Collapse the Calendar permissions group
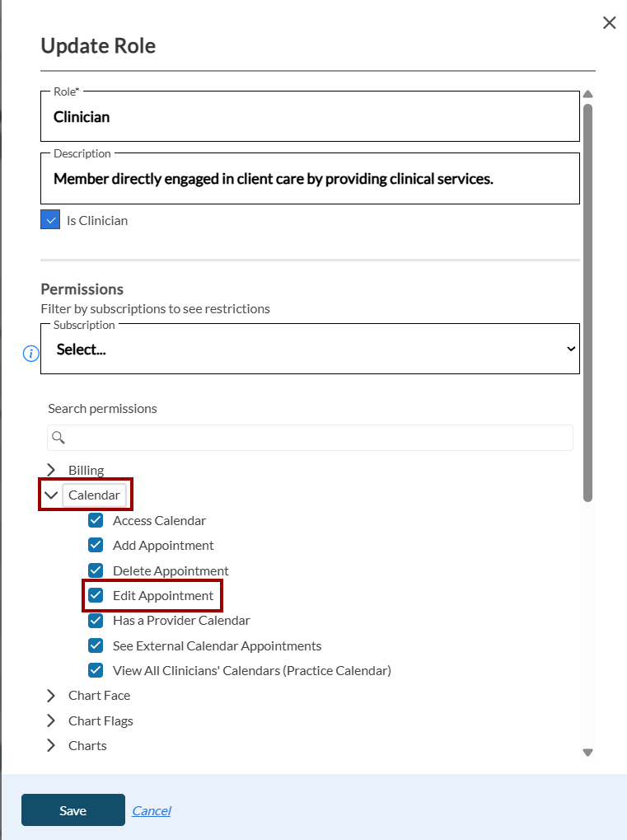 [51, 495]
